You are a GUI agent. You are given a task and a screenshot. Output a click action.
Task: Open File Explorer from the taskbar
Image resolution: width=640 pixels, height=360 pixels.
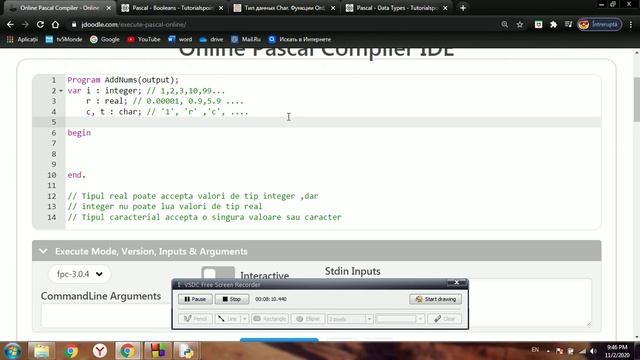(42, 351)
